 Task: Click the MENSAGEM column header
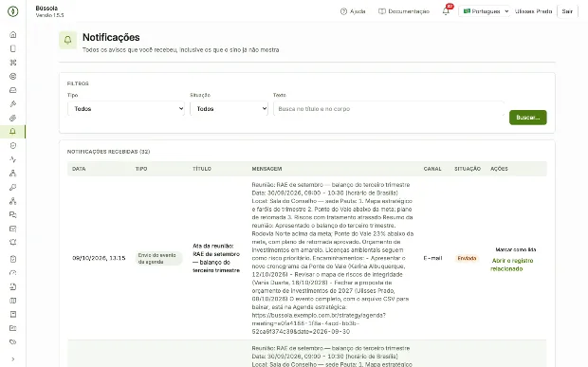[266, 169]
